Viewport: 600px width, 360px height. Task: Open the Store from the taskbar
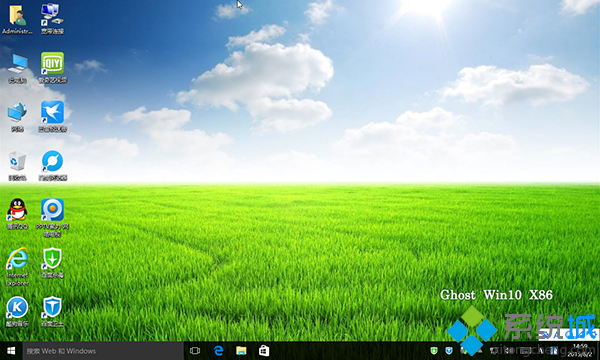(264, 351)
